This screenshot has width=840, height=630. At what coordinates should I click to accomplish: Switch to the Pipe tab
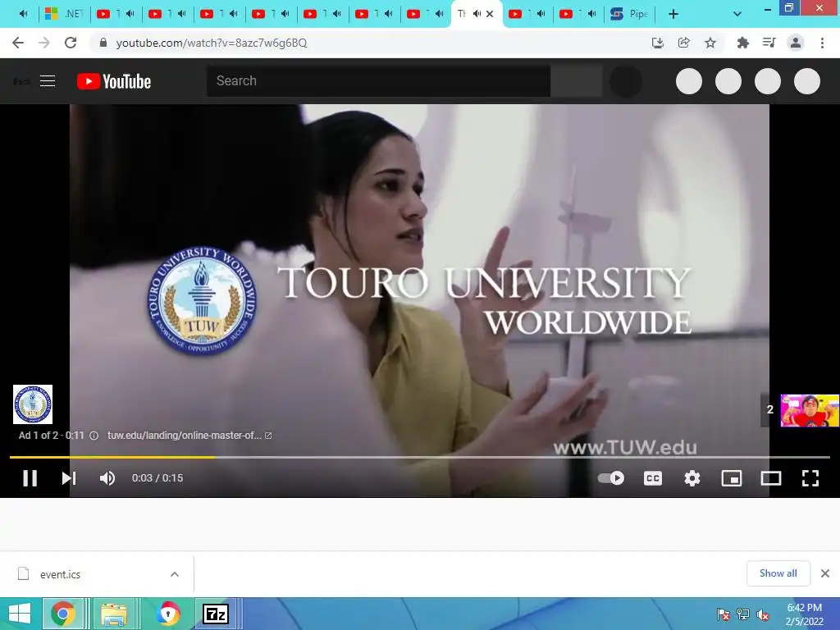[x=629, y=14]
